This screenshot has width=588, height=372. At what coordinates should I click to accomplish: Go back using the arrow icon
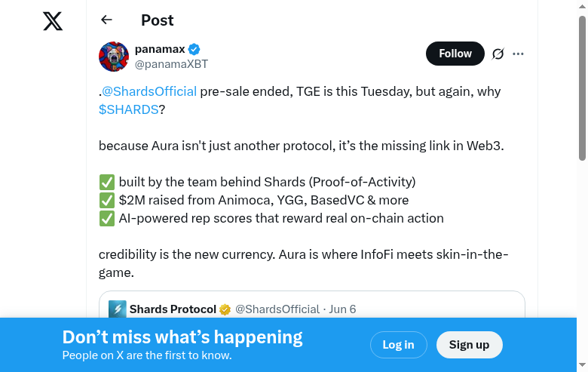[x=106, y=20]
